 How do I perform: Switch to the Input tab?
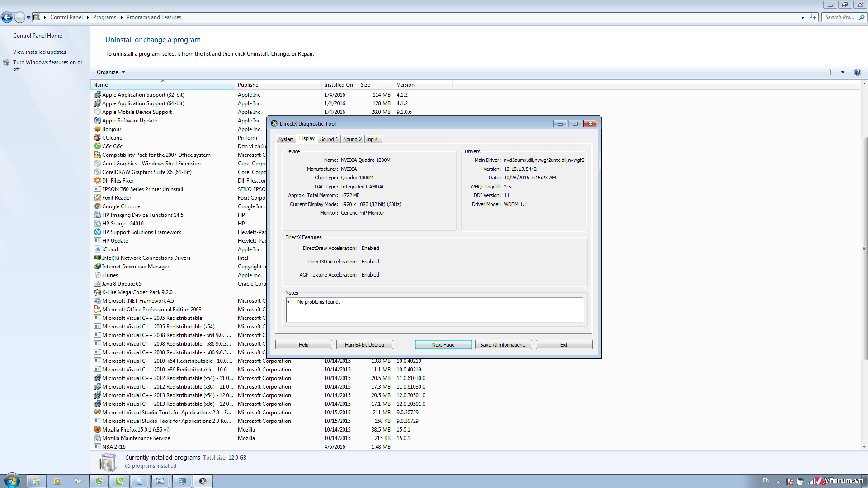click(373, 139)
